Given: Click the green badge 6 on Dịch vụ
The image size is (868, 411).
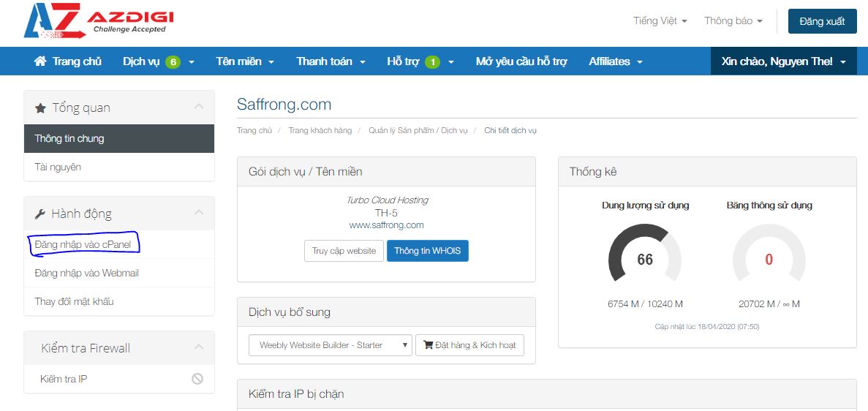Looking at the screenshot, I should [x=173, y=62].
